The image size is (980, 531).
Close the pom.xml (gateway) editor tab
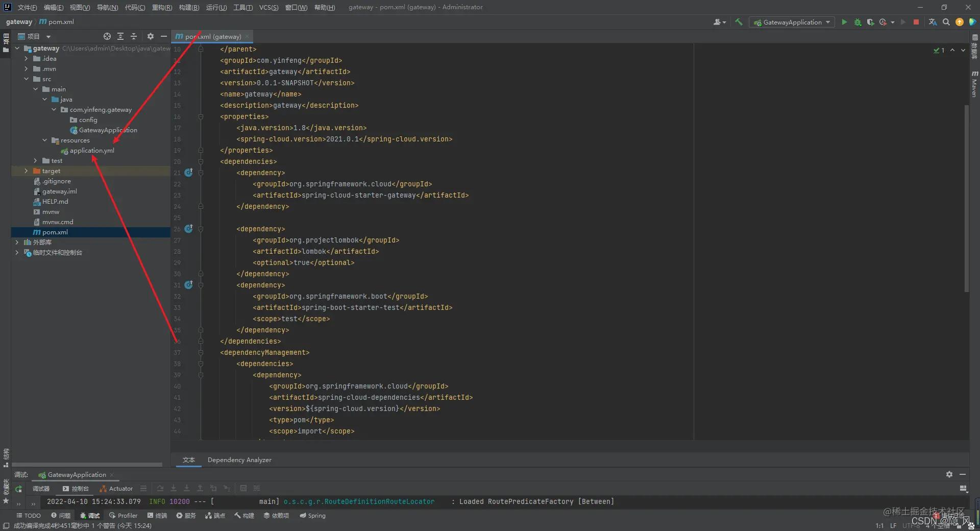247,36
